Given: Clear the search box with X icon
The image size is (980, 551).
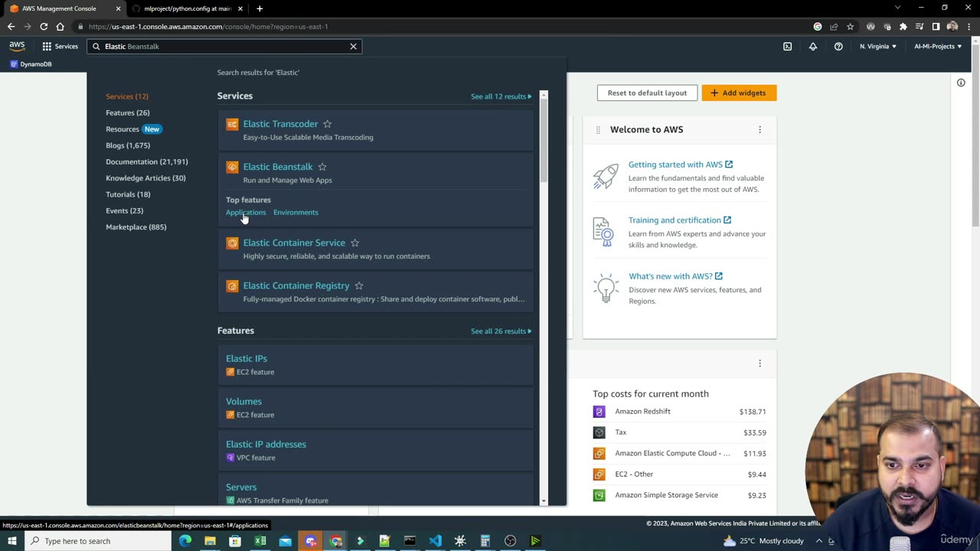Looking at the screenshot, I should pyautogui.click(x=353, y=47).
